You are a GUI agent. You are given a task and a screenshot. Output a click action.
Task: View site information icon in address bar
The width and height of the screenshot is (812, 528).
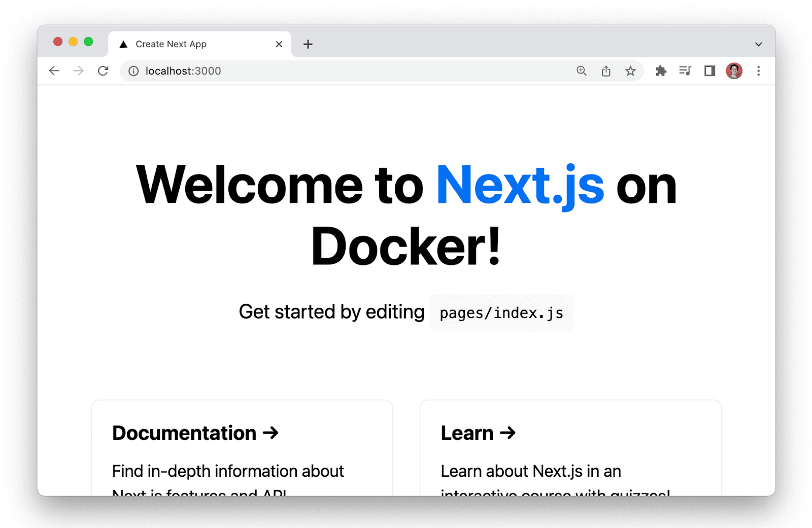[133, 71]
